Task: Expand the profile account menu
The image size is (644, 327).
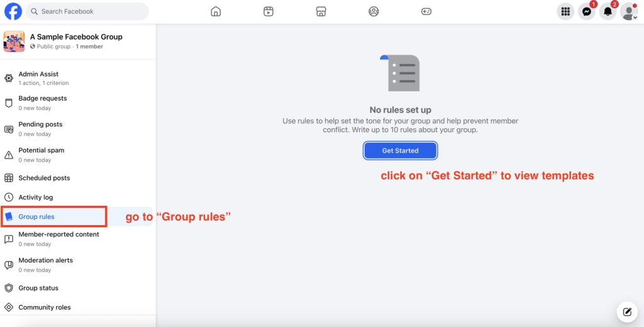Action: click(x=628, y=11)
